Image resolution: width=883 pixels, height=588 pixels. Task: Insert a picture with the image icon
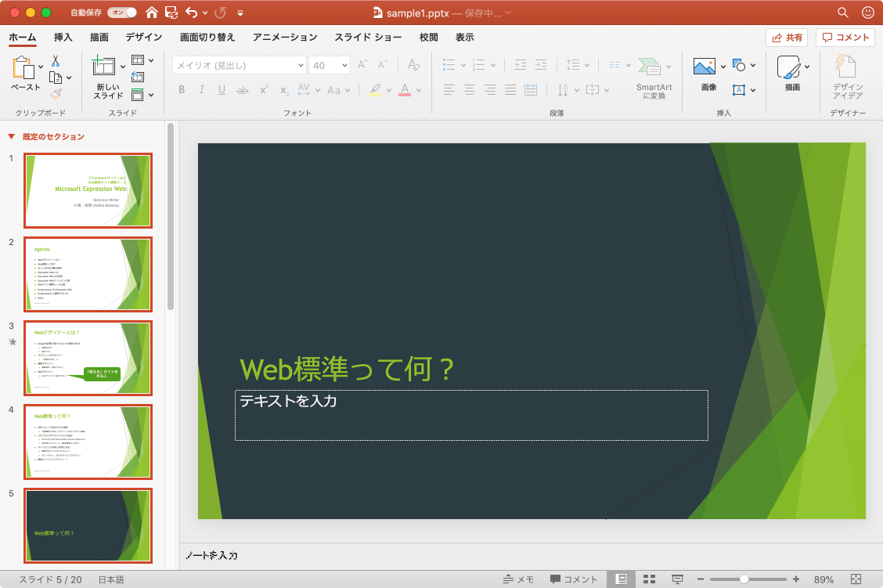pos(704,67)
